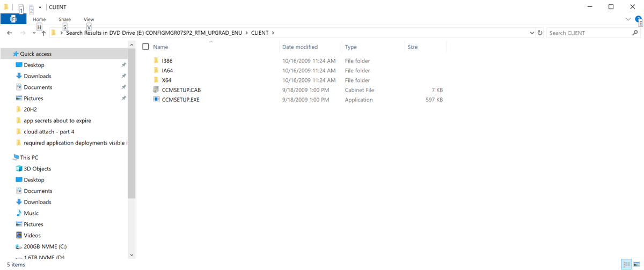Click the Downloads arrow icon under Quick access
This screenshot has height=270, width=644.
19,76
